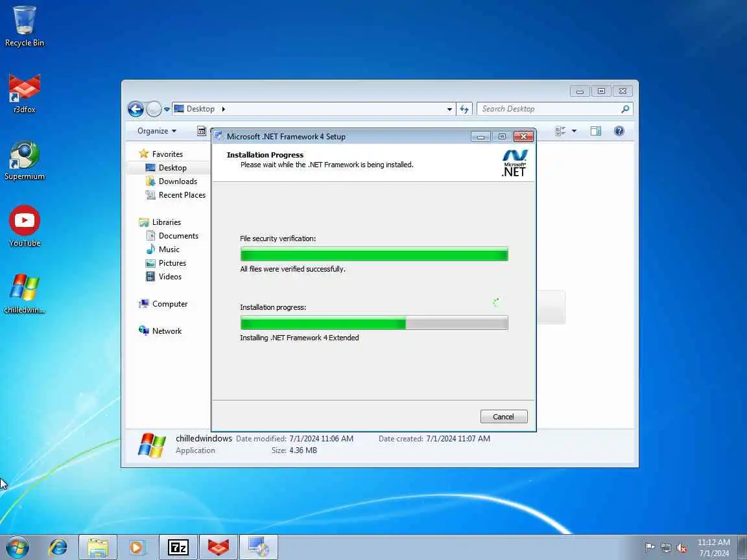747x560 pixels.
Task: Open the Organize menu
Action: 157,131
